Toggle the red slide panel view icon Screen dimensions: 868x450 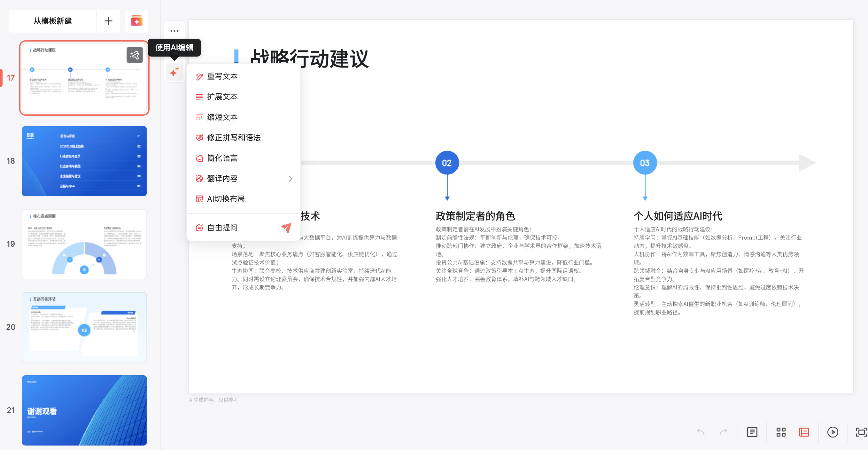(804, 432)
